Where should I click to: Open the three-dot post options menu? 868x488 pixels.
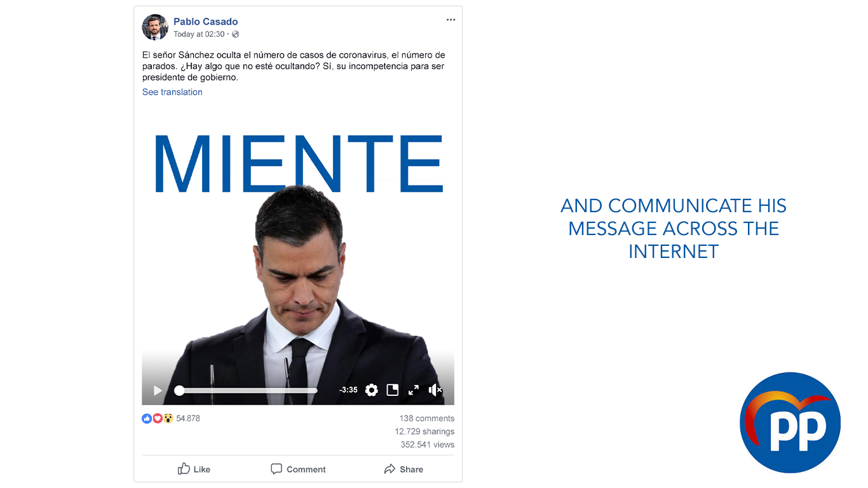[x=451, y=20]
